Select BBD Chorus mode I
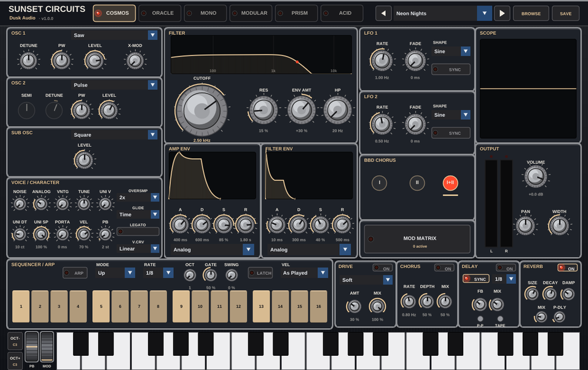Image resolution: width=588 pixels, height=370 pixels. [x=379, y=183]
